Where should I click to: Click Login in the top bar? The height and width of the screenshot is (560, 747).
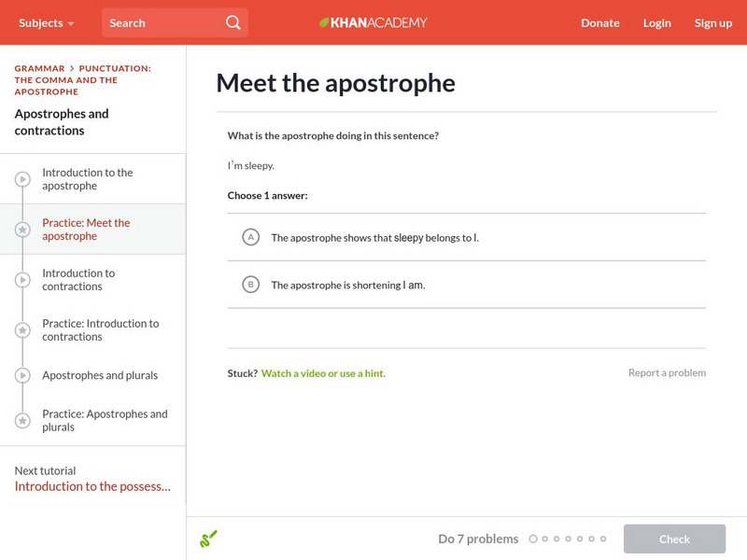click(656, 22)
